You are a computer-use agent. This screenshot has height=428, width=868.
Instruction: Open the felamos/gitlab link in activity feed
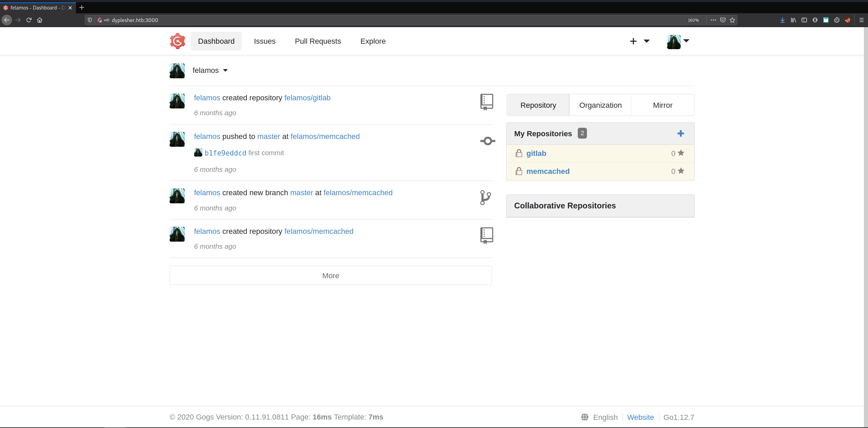click(307, 98)
